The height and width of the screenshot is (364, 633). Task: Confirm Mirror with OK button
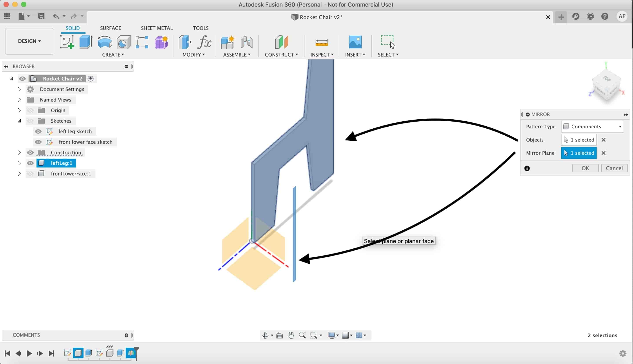[x=585, y=168]
